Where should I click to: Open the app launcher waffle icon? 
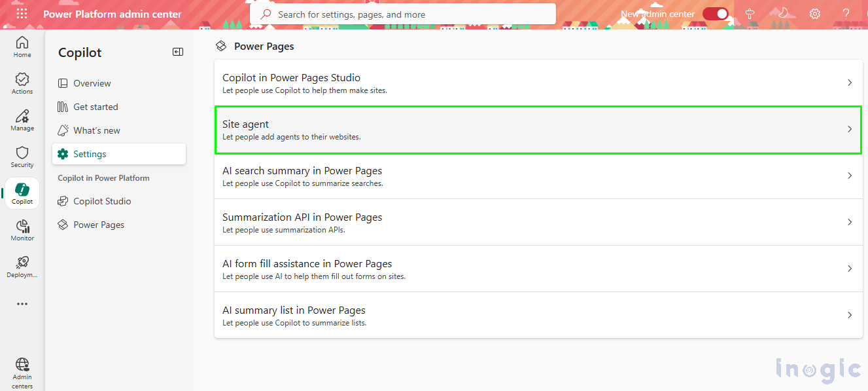[x=22, y=14]
